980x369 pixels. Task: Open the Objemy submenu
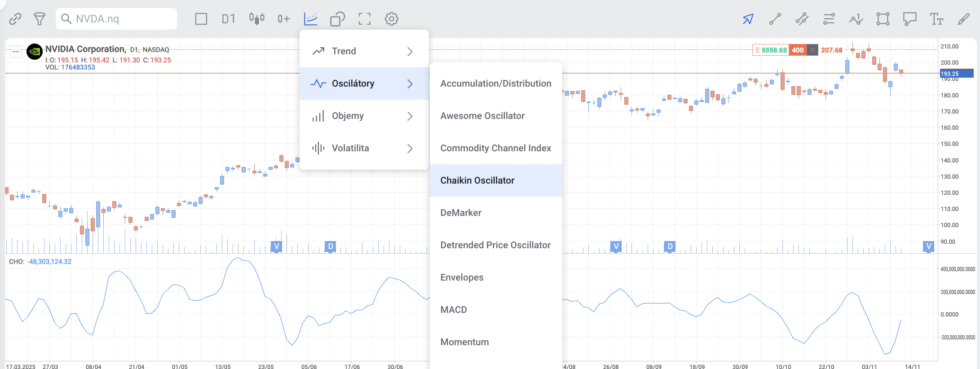pyautogui.click(x=364, y=116)
